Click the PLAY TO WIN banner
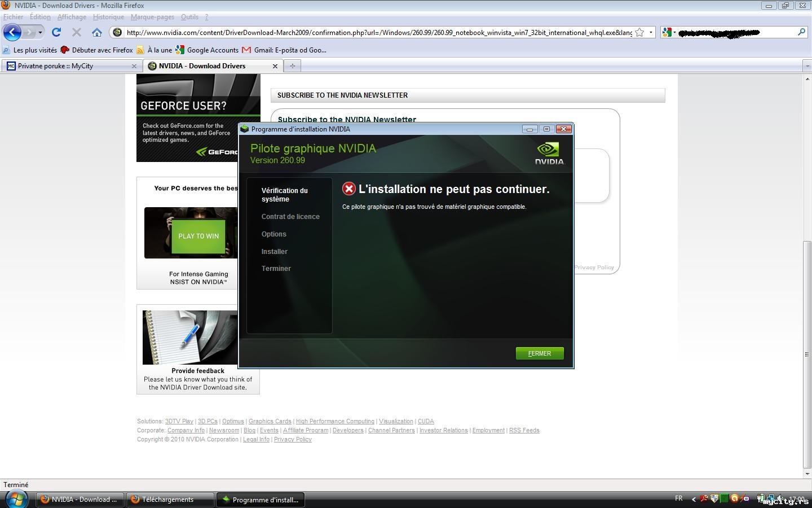 tap(198, 236)
